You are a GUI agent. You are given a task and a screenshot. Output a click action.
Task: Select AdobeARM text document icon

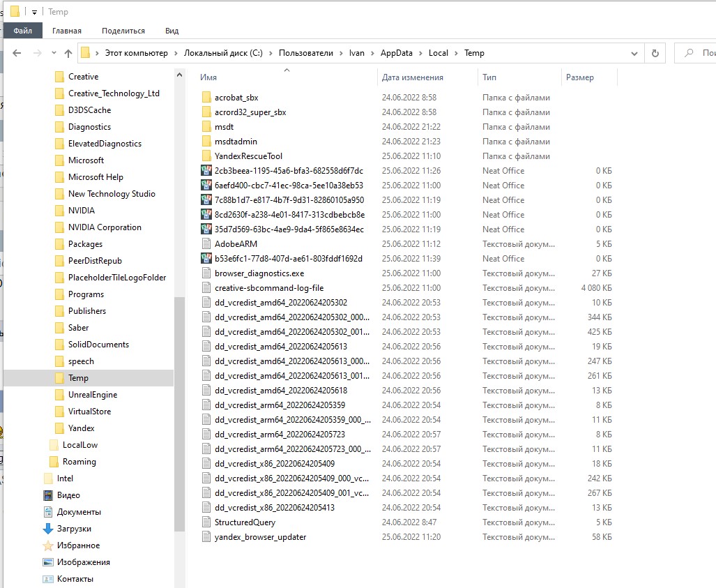click(206, 243)
